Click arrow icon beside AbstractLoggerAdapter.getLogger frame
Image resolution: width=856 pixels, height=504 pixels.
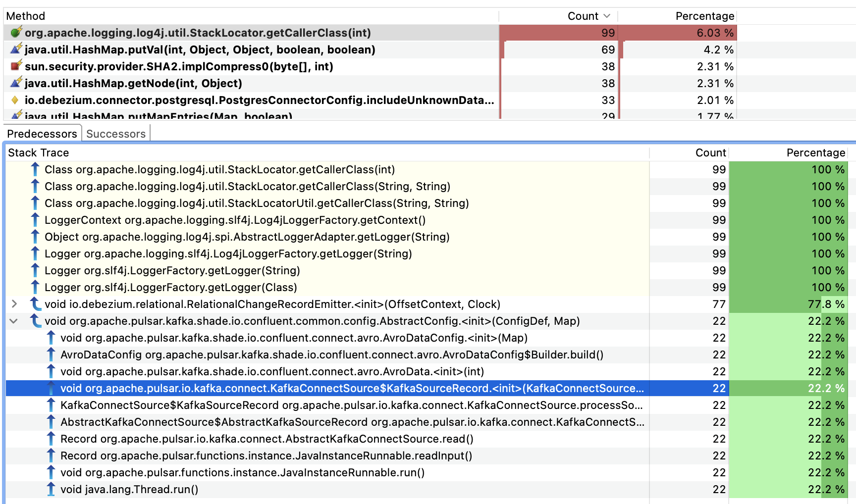point(35,237)
